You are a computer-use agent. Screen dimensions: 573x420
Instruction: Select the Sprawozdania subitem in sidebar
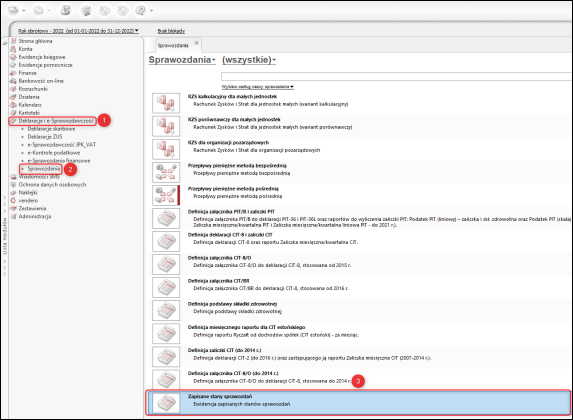pyautogui.click(x=44, y=169)
